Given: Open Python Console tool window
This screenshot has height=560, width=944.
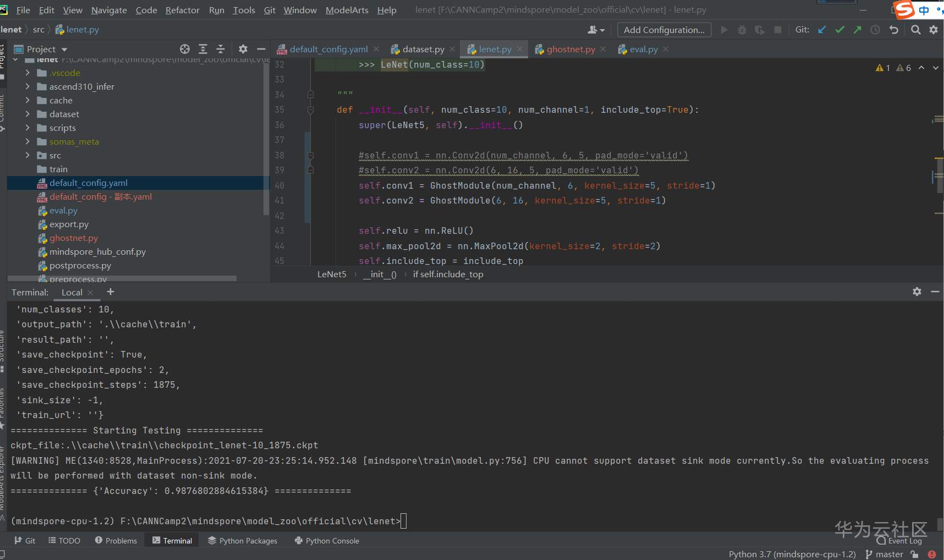Looking at the screenshot, I should pos(327,541).
